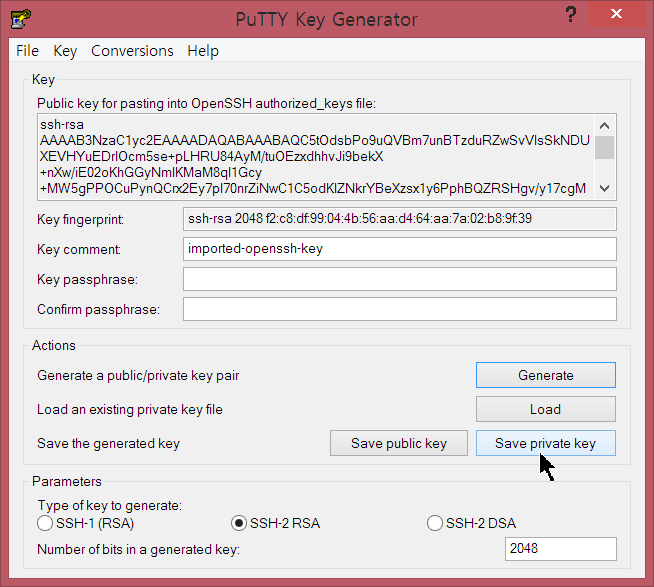Click 'Generate a public/private key pair' text

[138, 375]
